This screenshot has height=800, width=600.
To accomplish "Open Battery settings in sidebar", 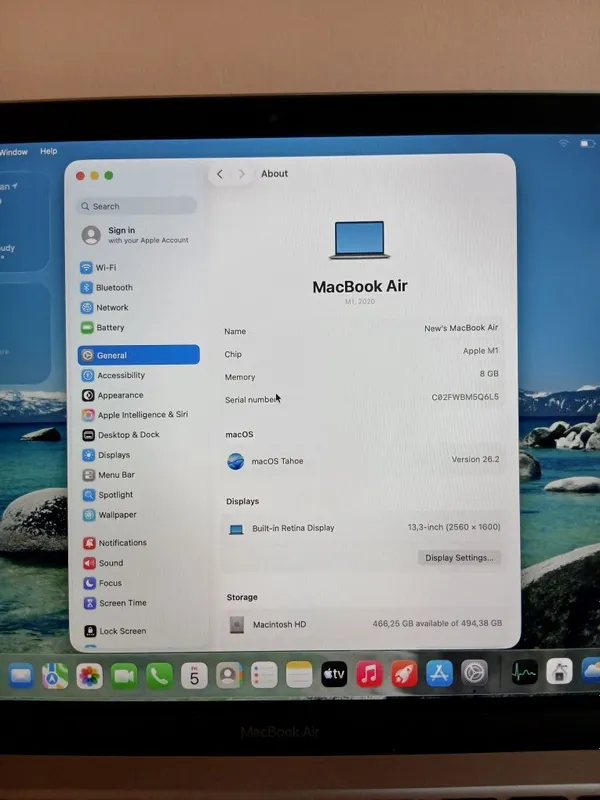I will click(x=103, y=327).
